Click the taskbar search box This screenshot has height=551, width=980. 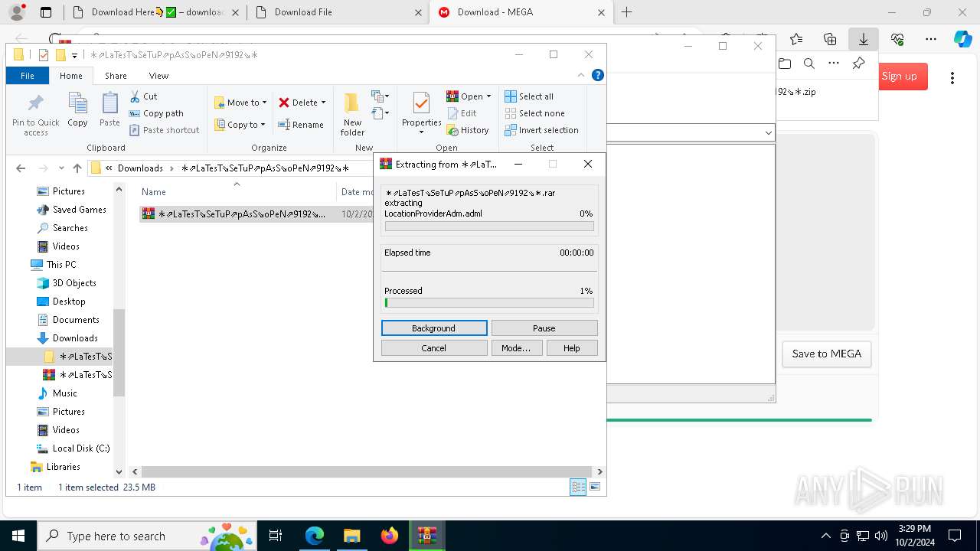146,536
